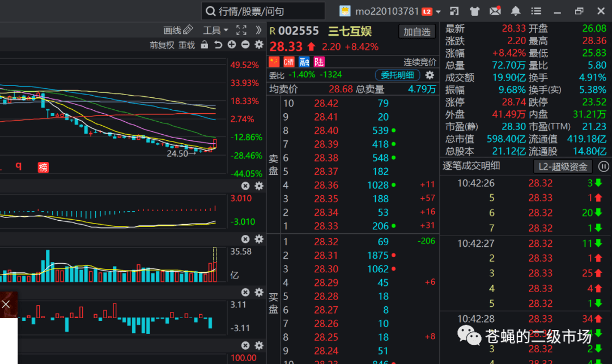Viewport: 612px width, 364px height.
Task: Click the 行情/股票/问句 search field
Action: pos(263,11)
